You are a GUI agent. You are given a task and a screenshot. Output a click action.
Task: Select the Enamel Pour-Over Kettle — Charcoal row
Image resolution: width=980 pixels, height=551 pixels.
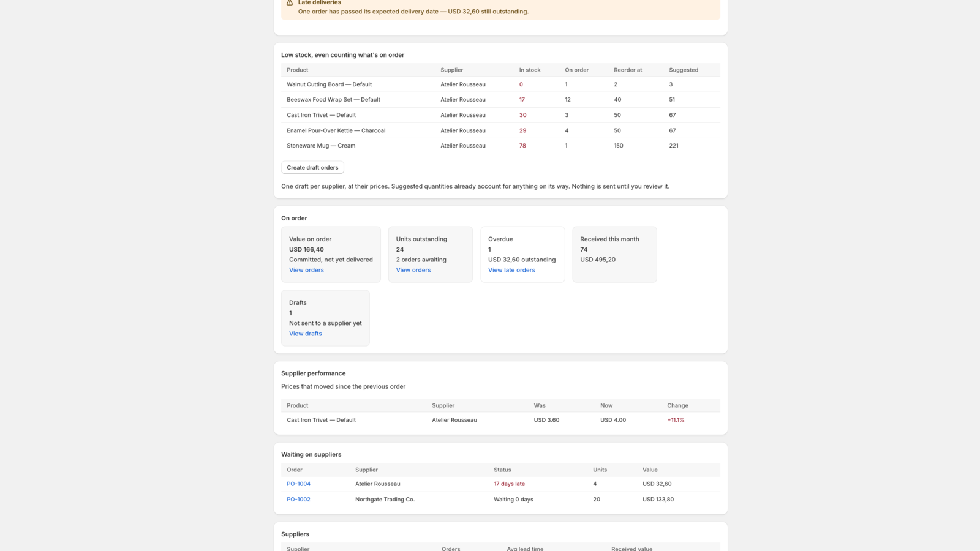500,130
